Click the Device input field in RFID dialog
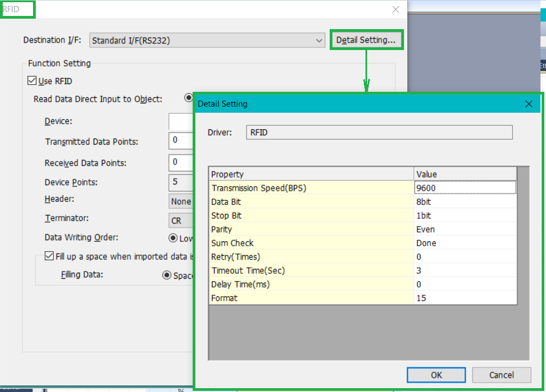546x392 pixels. click(x=181, y=122)
